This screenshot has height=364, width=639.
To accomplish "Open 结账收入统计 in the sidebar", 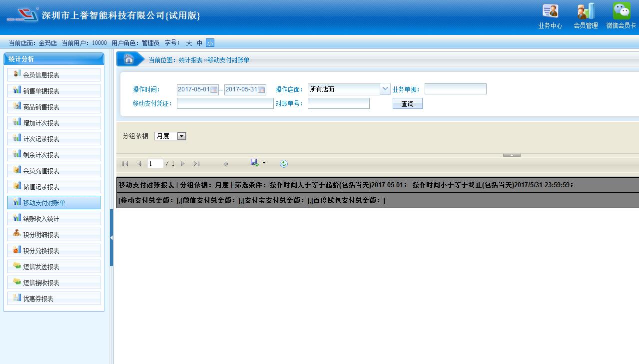I will (54, 219).
